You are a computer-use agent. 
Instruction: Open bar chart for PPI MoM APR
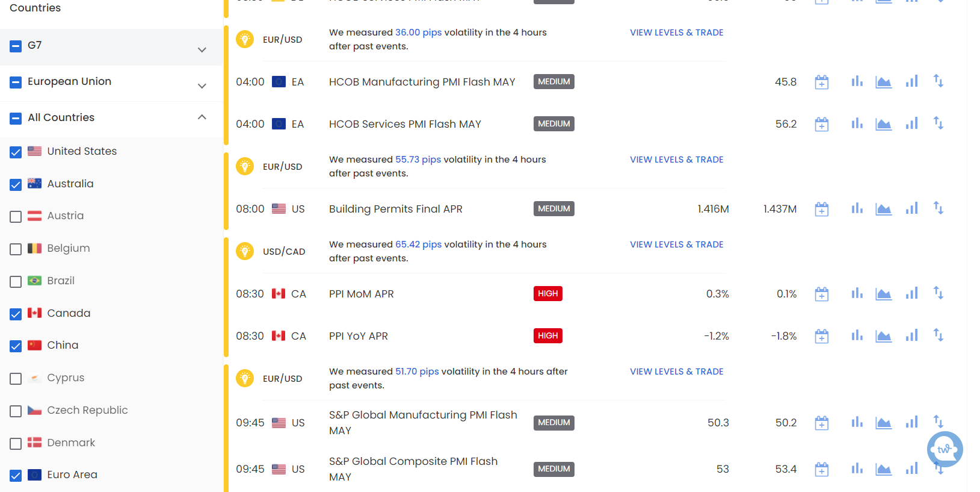point(857,293)
